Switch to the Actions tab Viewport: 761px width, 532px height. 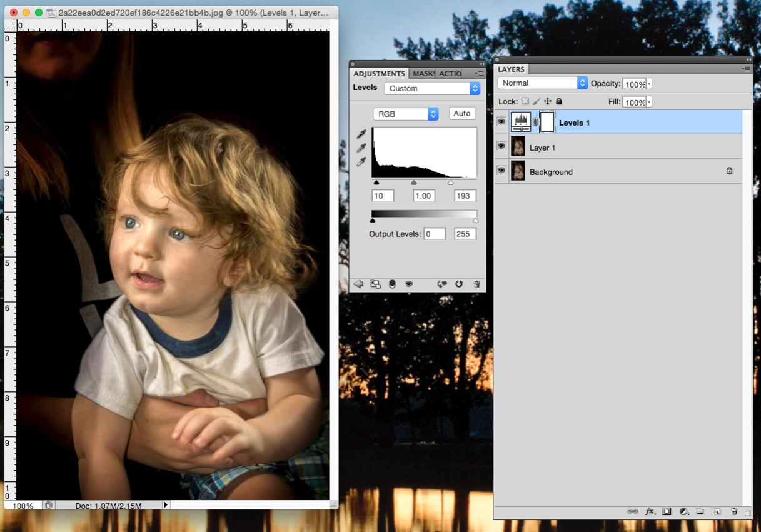coord(450,74)
